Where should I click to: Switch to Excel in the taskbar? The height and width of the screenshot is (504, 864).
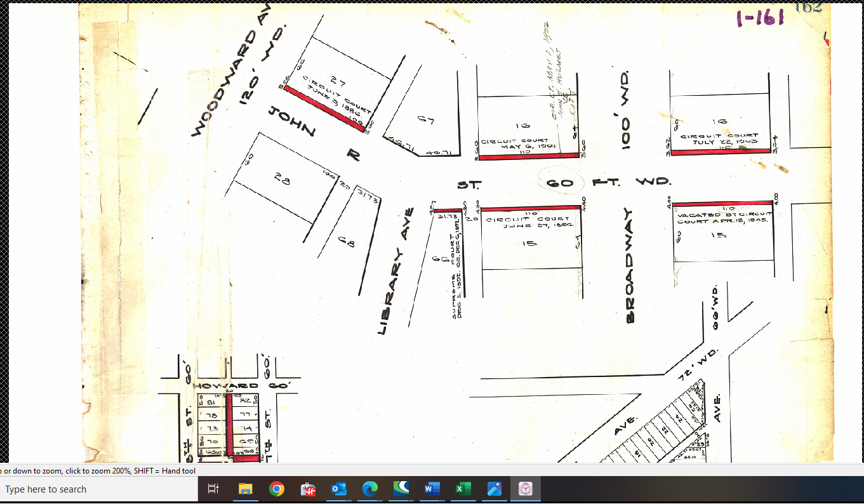(463, 489)
